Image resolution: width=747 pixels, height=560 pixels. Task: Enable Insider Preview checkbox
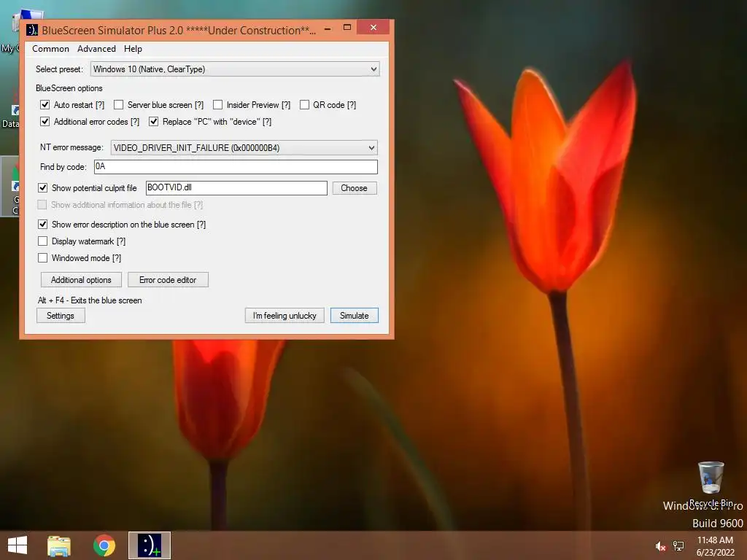click(217, 105)
